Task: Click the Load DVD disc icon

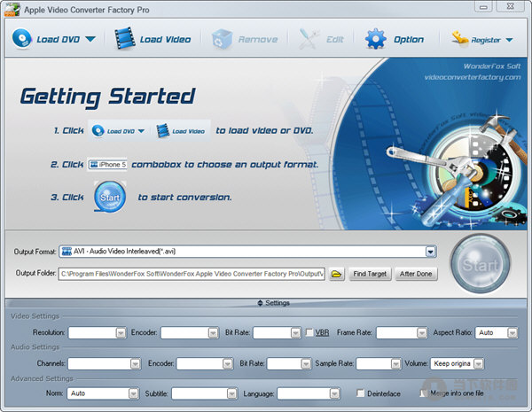Action: [x=22, y=39]
